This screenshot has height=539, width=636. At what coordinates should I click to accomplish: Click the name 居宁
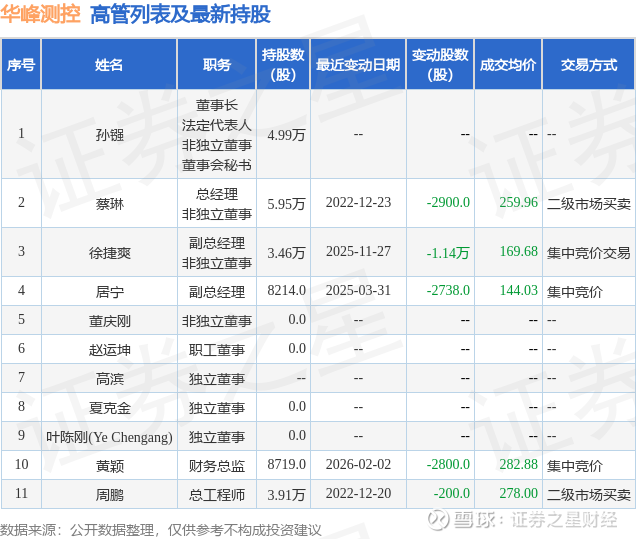click(x=110, y=292)
